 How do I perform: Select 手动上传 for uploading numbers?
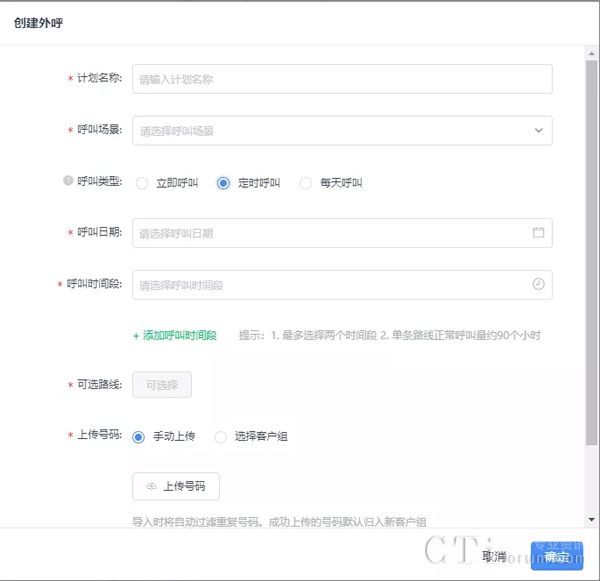click(139, 437)
